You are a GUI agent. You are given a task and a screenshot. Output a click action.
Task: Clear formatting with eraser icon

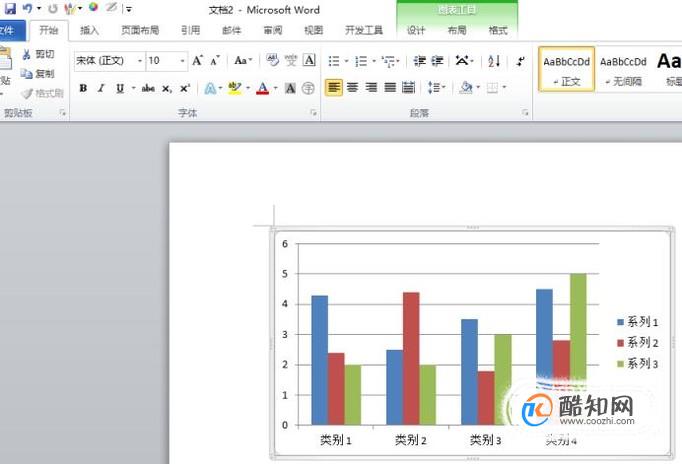coord(272,60)
